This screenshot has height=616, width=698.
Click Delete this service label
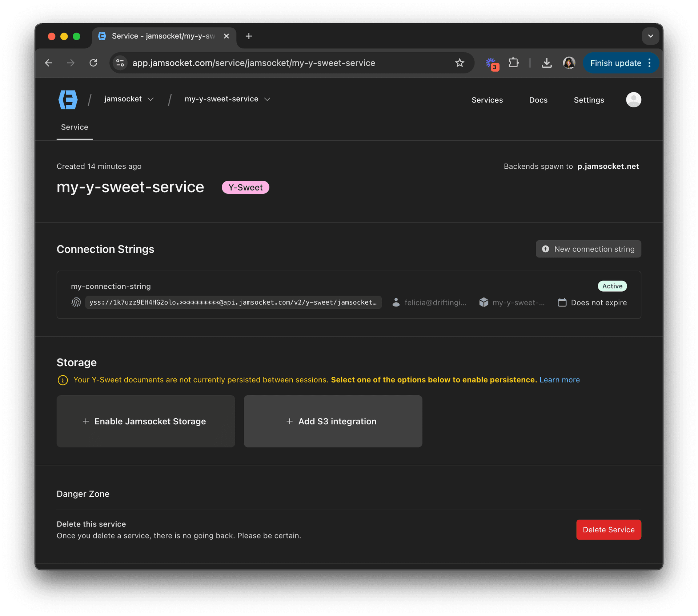91,524
